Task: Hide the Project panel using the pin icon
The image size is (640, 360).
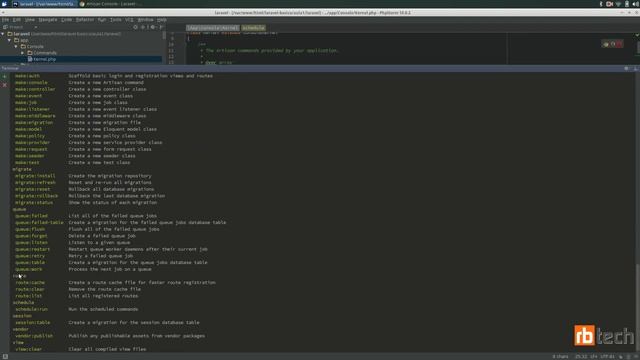Action: [x=161, y=27]
